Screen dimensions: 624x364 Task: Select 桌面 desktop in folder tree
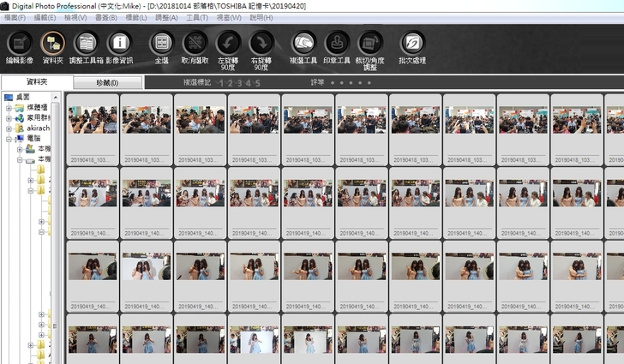pos(22,97)
